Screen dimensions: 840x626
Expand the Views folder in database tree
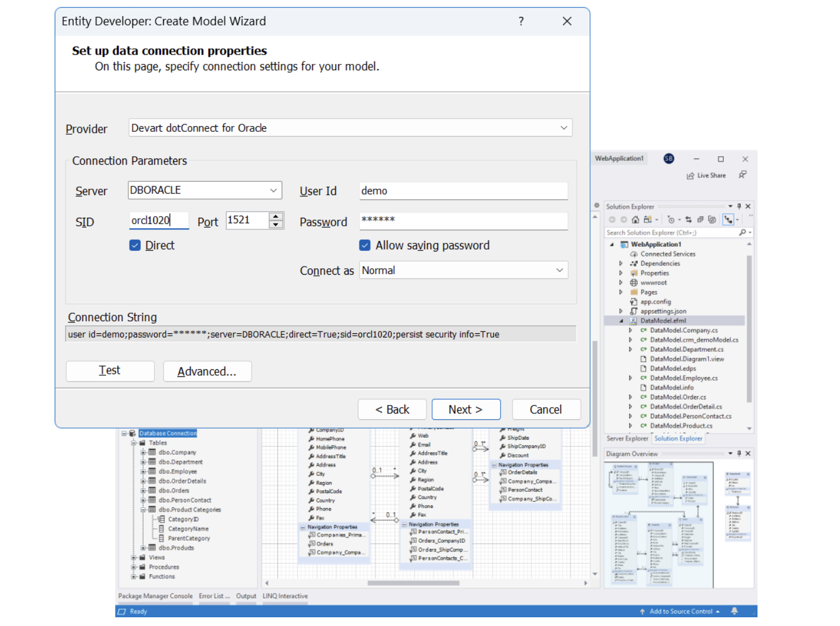coord(134,557)
